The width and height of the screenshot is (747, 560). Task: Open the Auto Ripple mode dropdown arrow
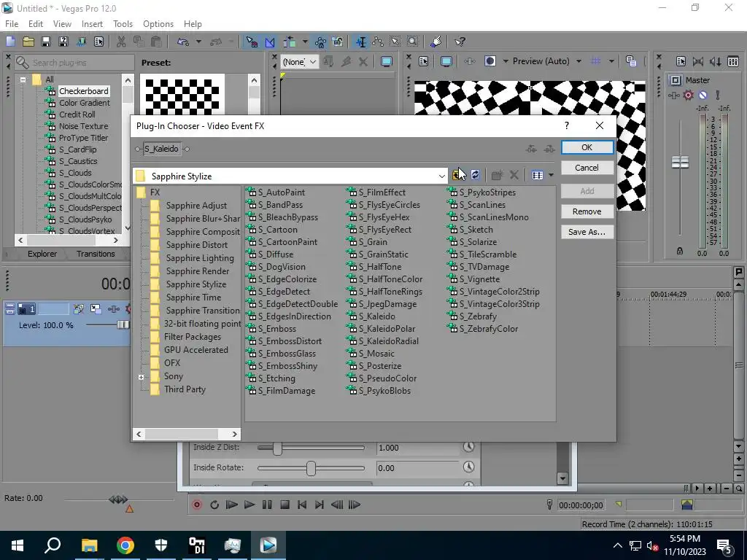(304, 42)
